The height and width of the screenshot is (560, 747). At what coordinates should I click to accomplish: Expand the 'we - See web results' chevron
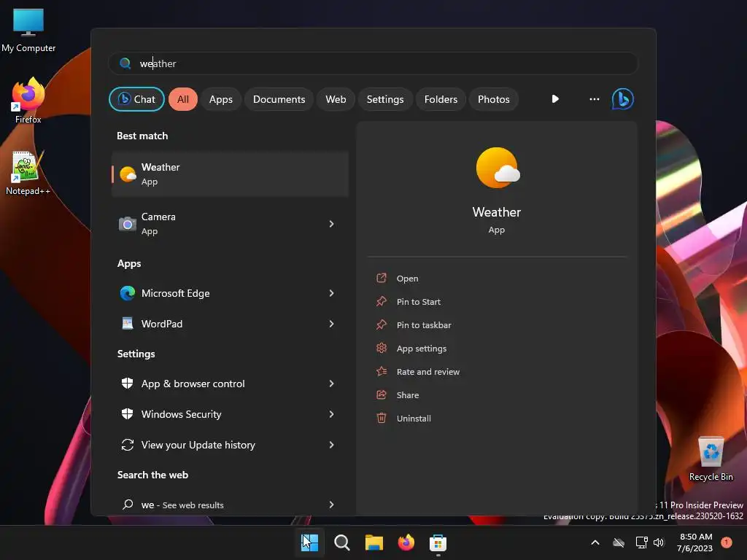coord(332,505)
